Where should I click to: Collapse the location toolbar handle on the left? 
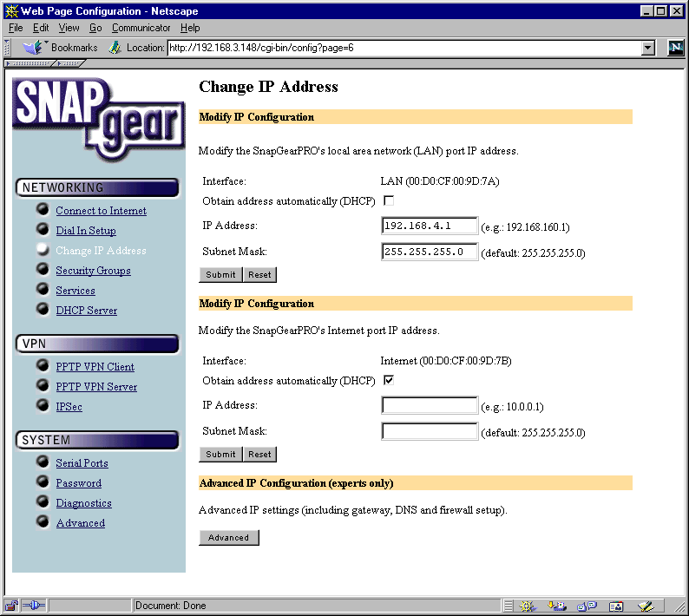(x=7, y=48)
